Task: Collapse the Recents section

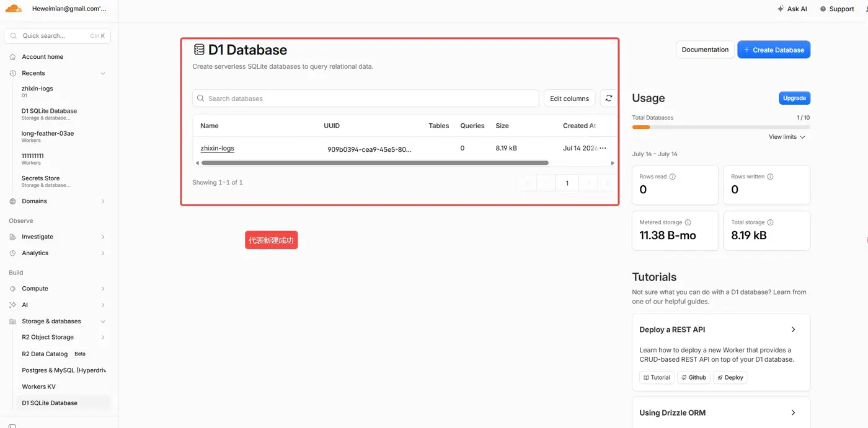Action: [x=103, y=73]
